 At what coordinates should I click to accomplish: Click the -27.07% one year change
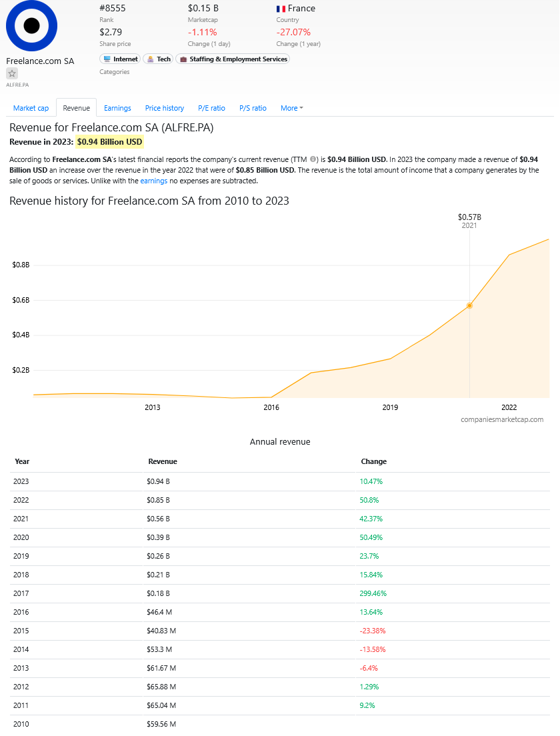click(x=293, y=32)
